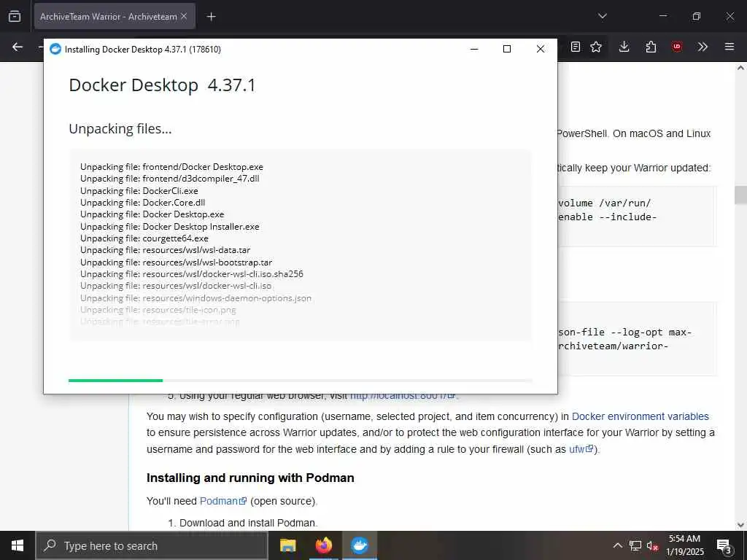Click the 'Docker Desktop 4.37.1' heading
The height and width of the screenshot is (560, 747).
(x=162, y=85)
